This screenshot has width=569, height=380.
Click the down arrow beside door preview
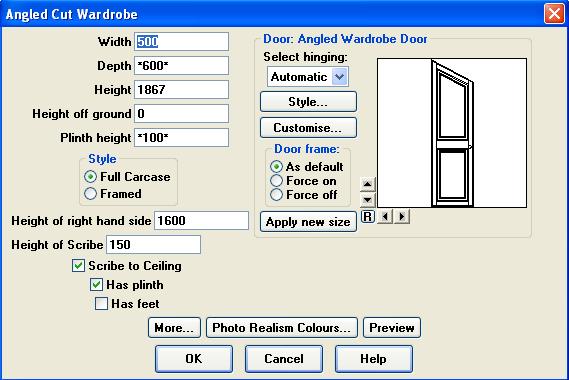point(367,200)
